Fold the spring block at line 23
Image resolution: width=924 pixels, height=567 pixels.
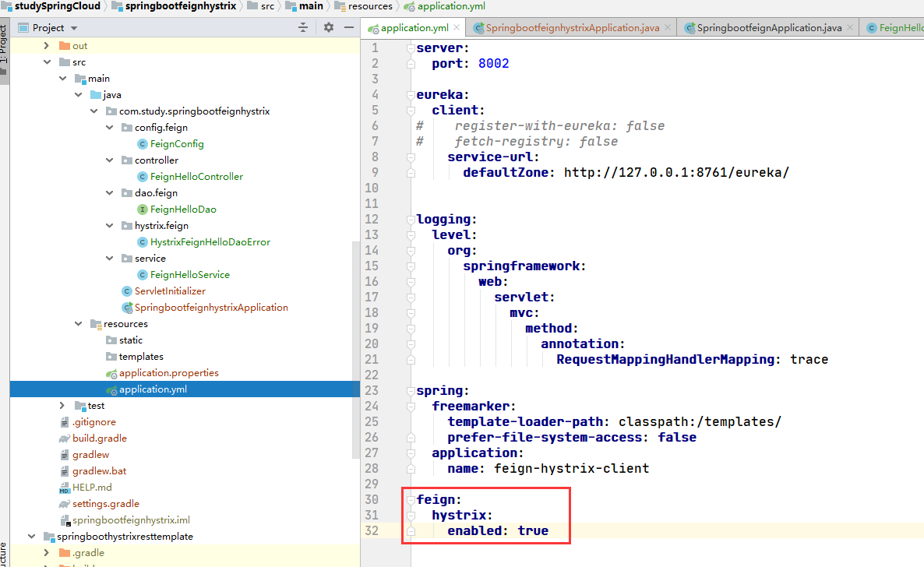(x=411, y=391)
